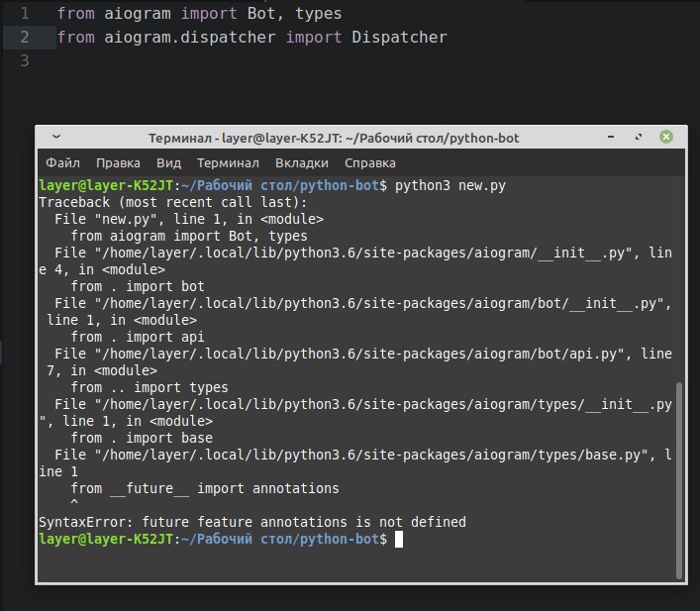Click the terminal cursor at last prompt
This screenshot has height=611, width=700.
pyautogui.click(x=399, y=539)
